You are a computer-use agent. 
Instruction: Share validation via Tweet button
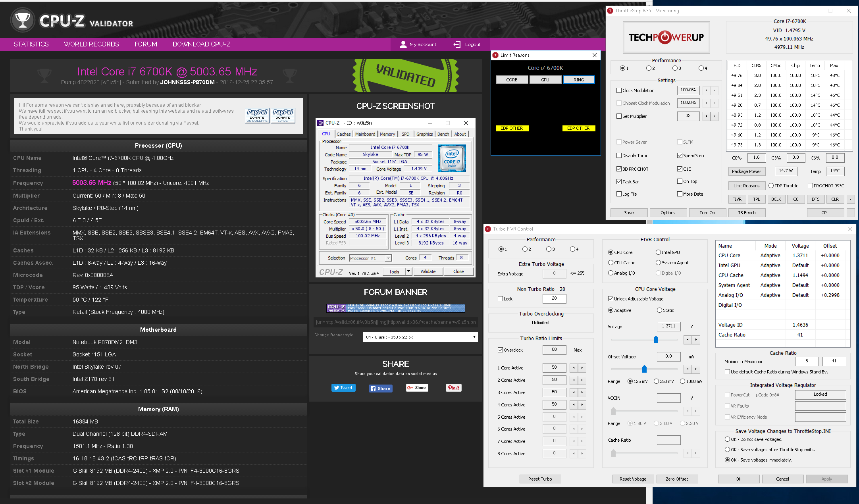tap(343, 388)
